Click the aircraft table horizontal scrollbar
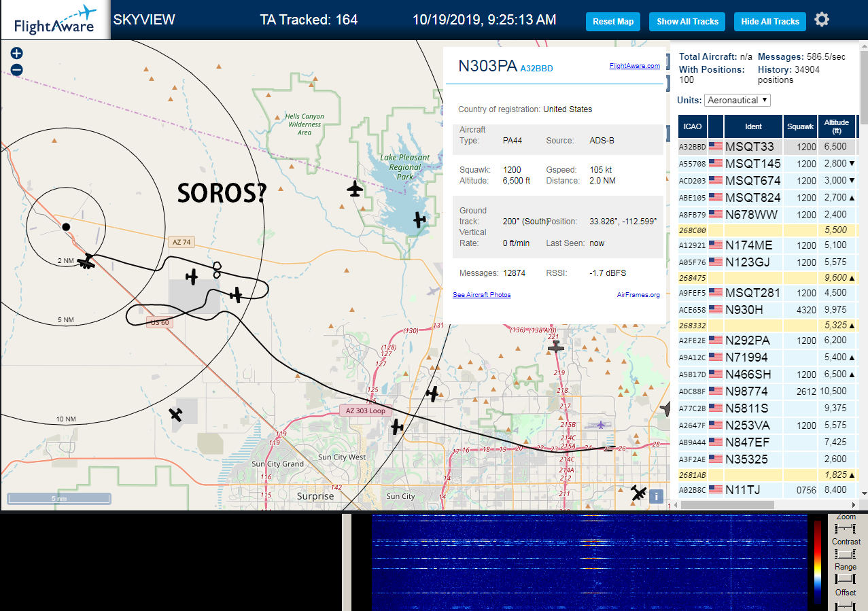 click(726, 505)
